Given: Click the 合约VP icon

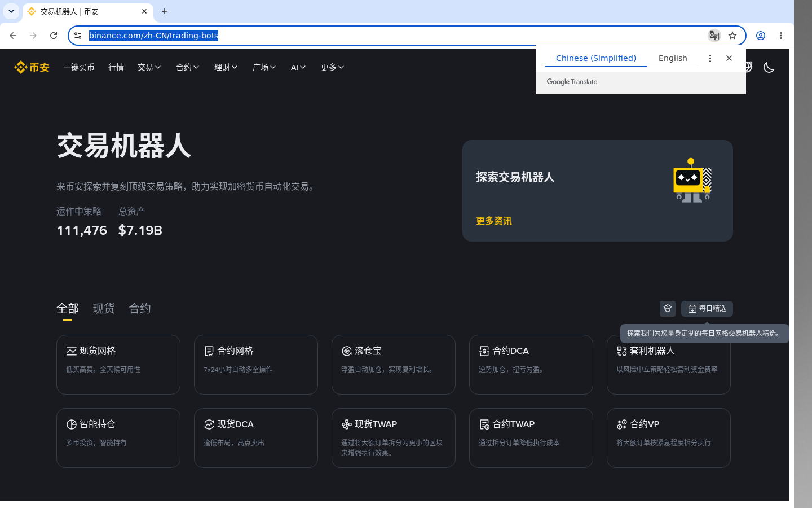Looking at the screenshot, I should click(x=622, y=424).
